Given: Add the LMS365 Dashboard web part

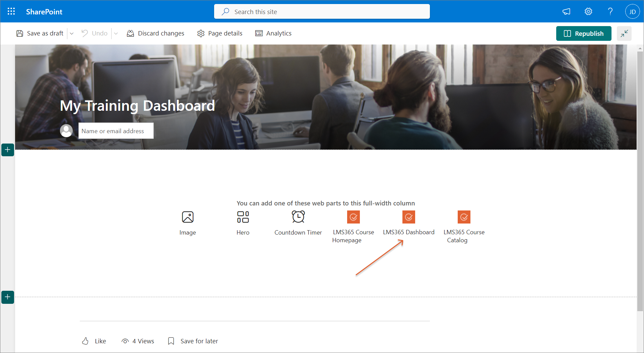Looking at the screenshot, I should pos(409,223).
